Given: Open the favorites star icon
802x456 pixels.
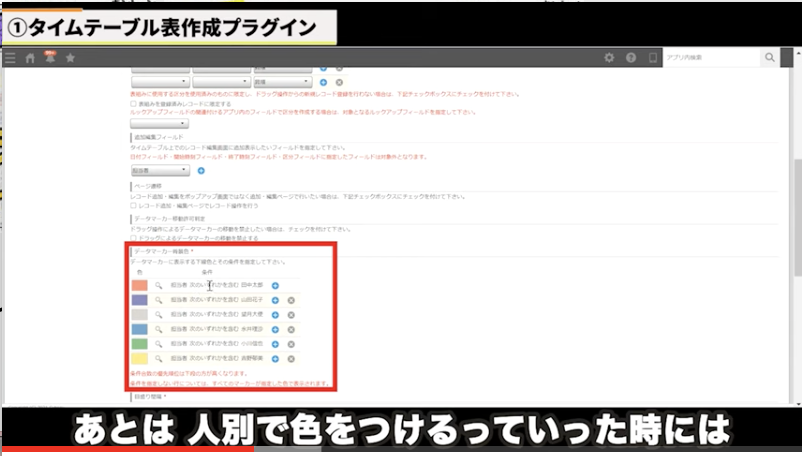Looking at the screenshot, I should 70,58.
